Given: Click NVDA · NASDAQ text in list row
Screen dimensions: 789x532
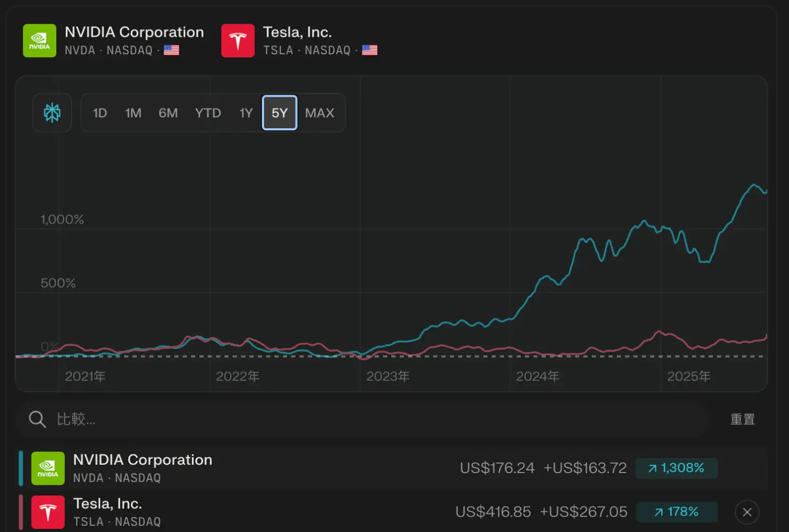Looking at the screenshot, I should (x=117, y=478).
